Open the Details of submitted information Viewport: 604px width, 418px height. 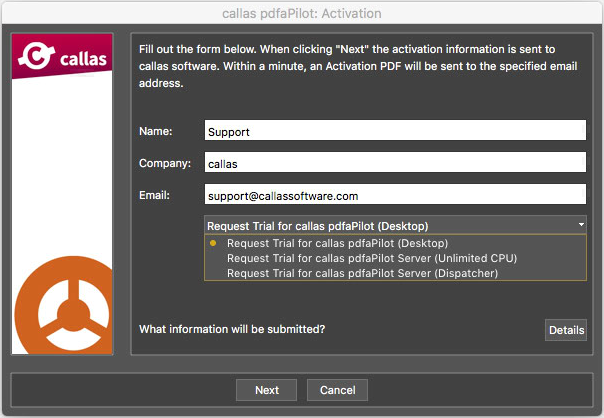coord(566,330)
